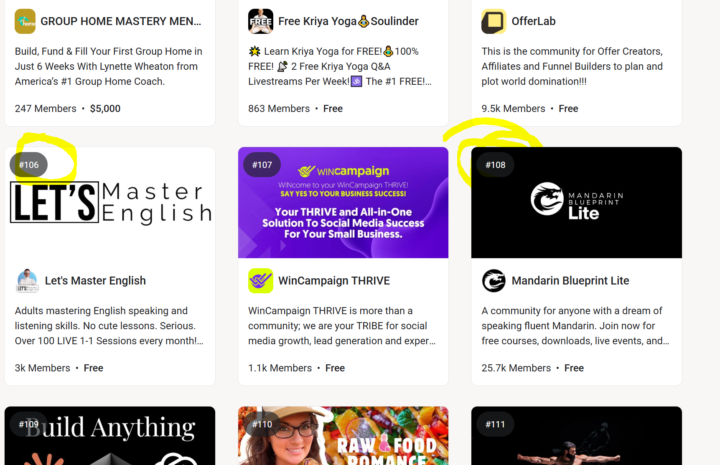Image resolution: width=720 pixels, height=465 pixels.
Task: Click '9.5k Members' on OfferLab card
Action: pos(513,109)
